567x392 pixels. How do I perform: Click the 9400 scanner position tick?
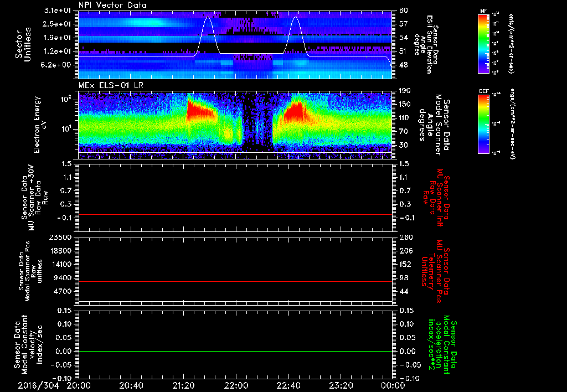point(63,278)
